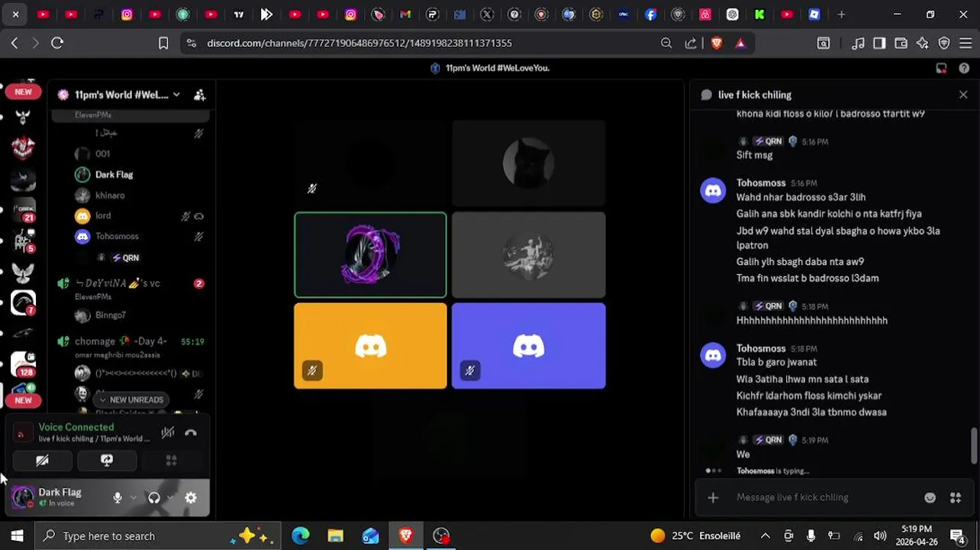Click the bottom NEW server badge
Viewport: 980px width, 550px height.
point(23,400)
